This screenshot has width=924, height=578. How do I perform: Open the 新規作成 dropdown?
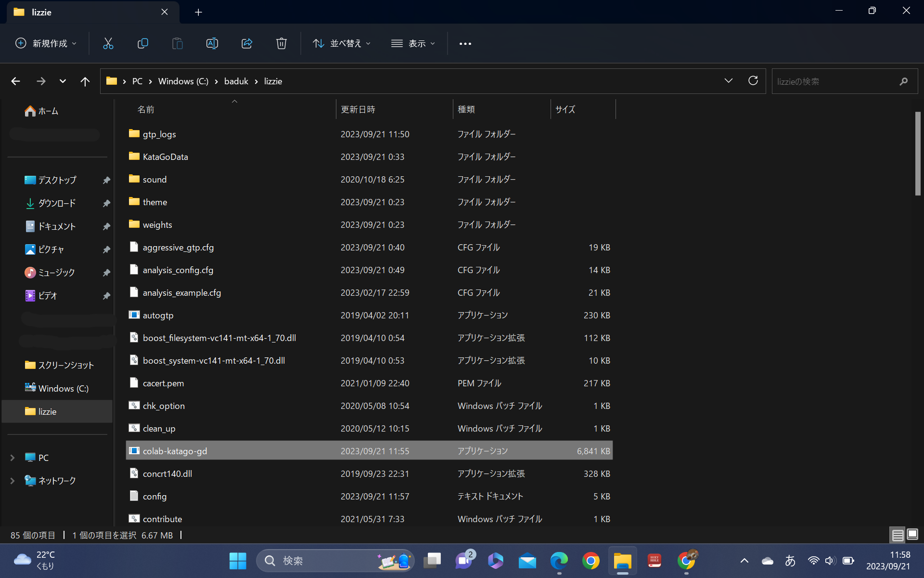point(46,43)
